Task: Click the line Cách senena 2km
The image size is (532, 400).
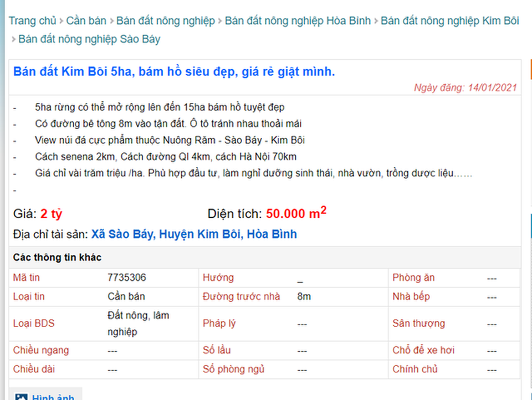Action: [x=166, y=157]
